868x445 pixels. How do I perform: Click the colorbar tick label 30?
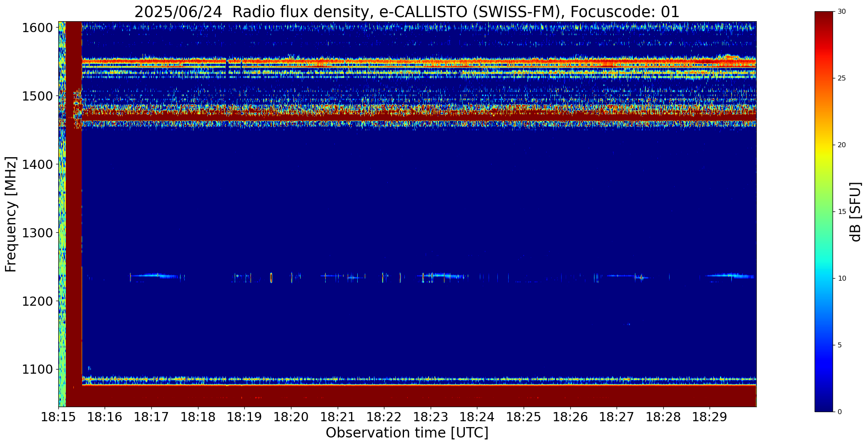coord(842,12)
